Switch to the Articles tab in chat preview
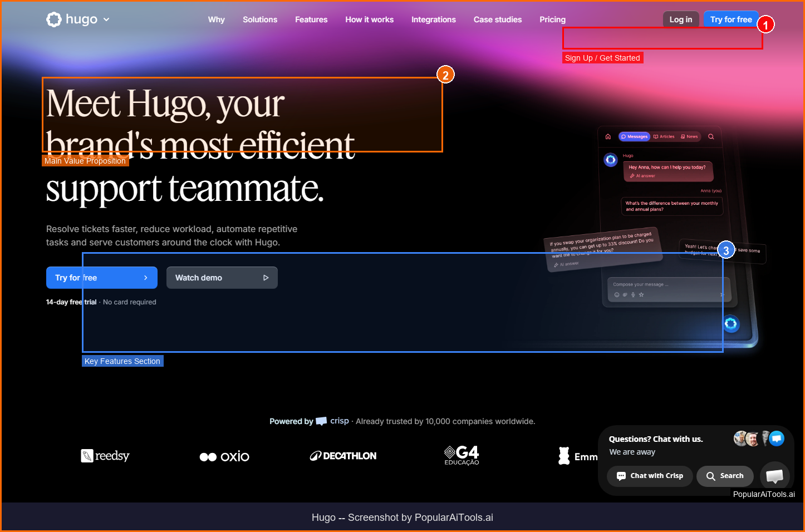805x532 pixels. 664,136
